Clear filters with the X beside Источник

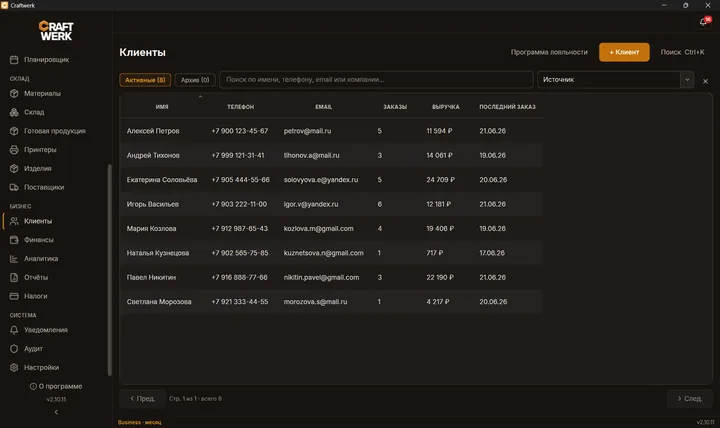(x=705, y=81)
